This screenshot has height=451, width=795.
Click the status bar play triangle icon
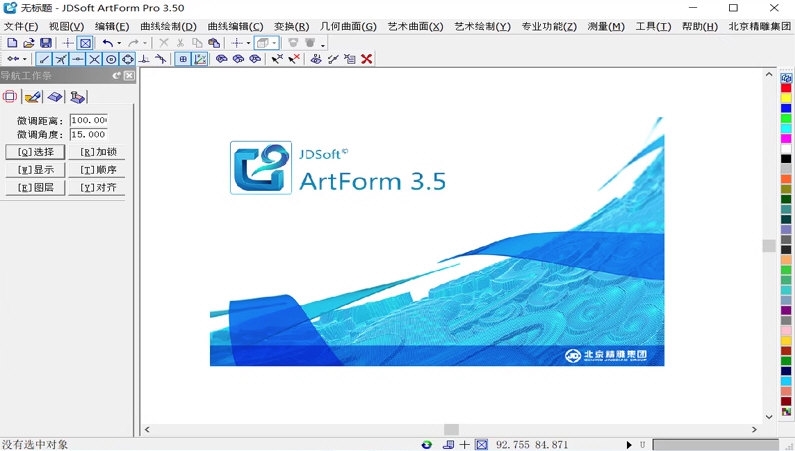pyautogui.click(x=629, y=445)
